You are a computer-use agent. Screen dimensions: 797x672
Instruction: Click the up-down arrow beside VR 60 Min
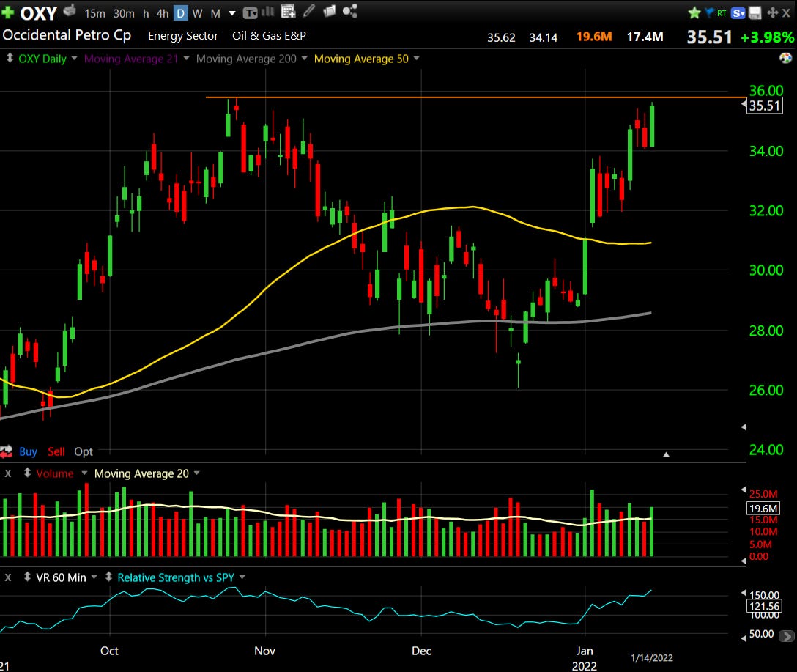click(x=27, y=577)
